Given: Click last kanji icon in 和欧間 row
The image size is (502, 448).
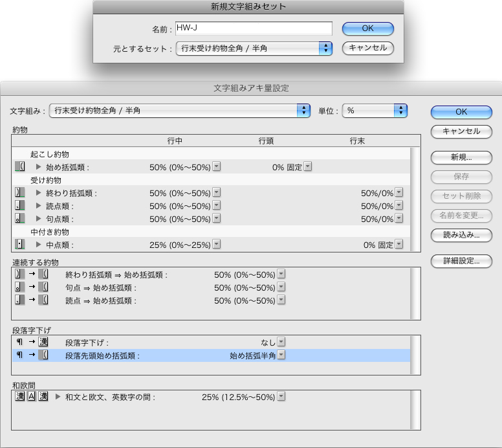Looking at the screenshot, I should (43, 396).
